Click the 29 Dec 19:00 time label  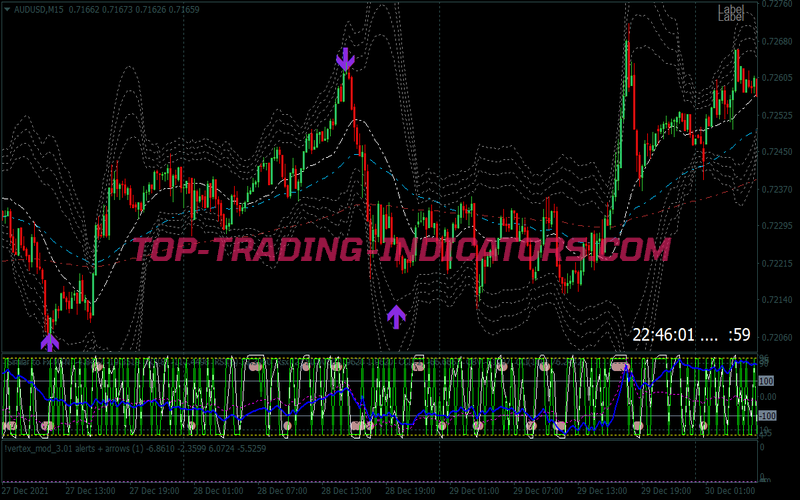(x=666, y=491)
